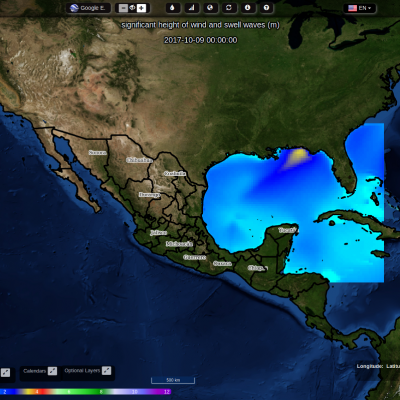Click the yellow high-wave spot in Gulf
The width and height of the screenshot is (400, 400).
(x=299, y=154)
